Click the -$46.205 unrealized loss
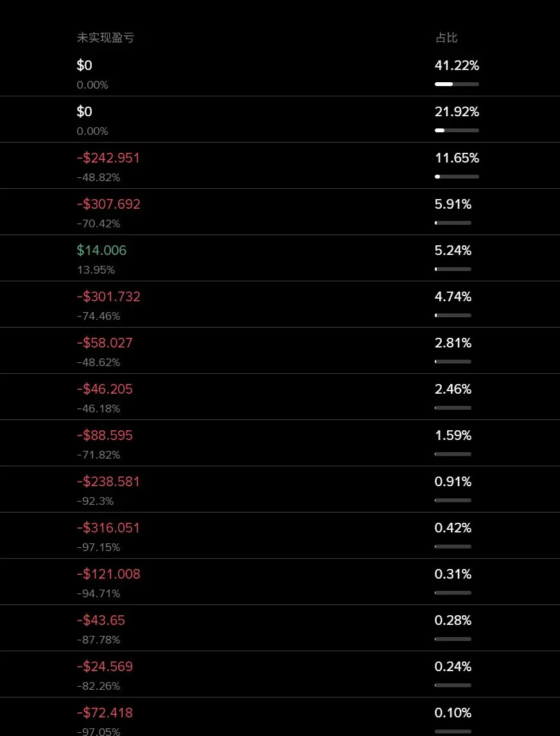Viewport: 560px width, 736px height. [105, 389]
